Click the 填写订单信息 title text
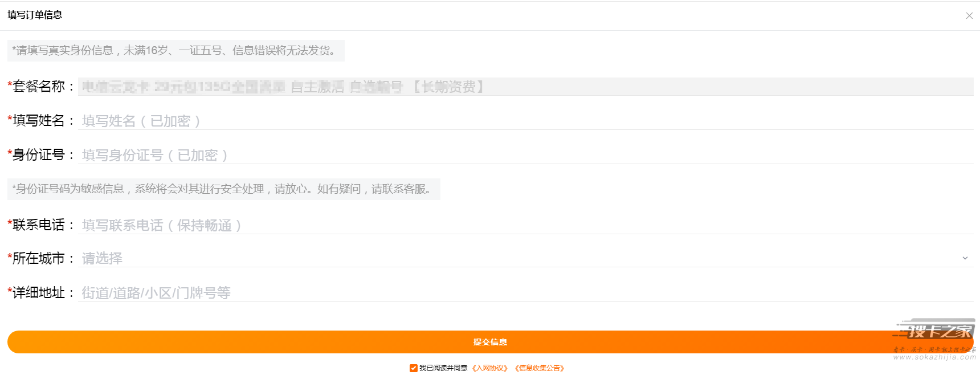 [35, 15]
